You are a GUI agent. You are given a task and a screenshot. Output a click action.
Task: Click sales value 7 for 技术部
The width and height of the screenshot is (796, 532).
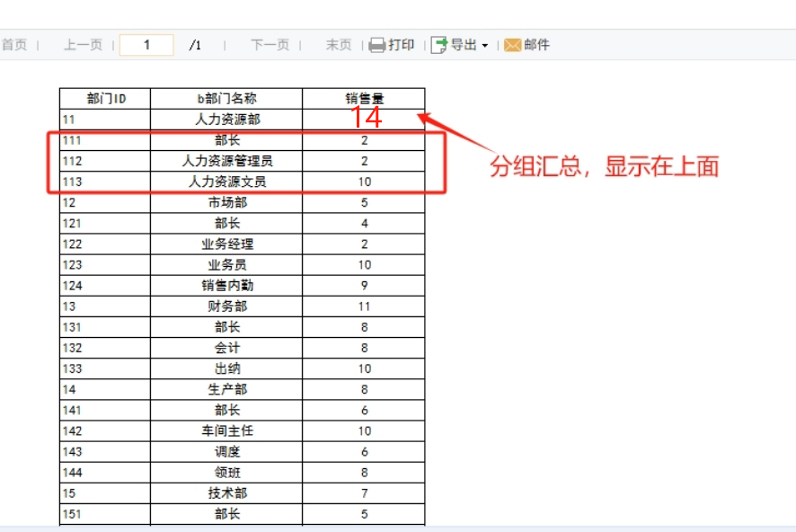(364, 493)
